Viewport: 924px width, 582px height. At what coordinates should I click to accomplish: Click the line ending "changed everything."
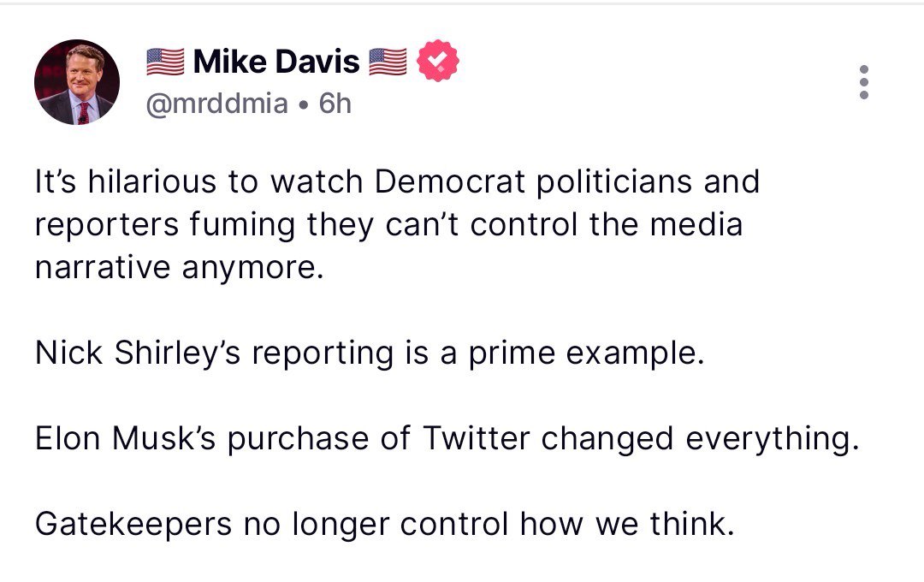[x=445, y=438]
